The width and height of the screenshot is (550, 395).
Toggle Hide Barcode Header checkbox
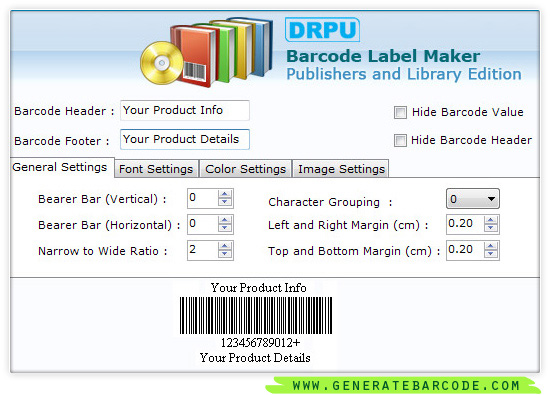400,140
